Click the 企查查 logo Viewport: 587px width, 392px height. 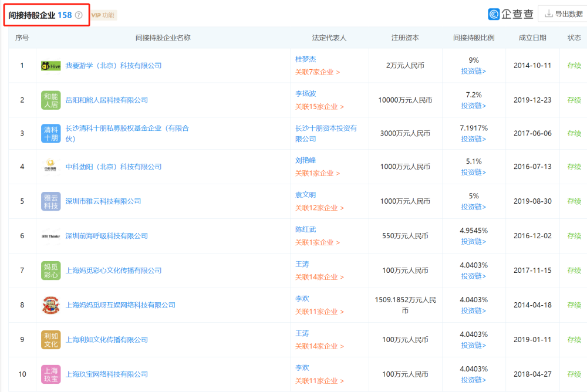click(x=511, y=14)
